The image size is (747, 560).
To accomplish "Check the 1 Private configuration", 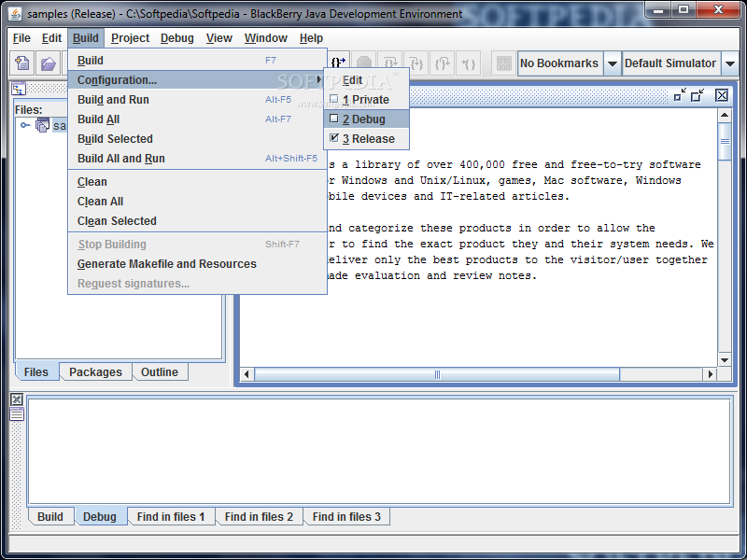I will pyautogui.click(x=366, y=100).
